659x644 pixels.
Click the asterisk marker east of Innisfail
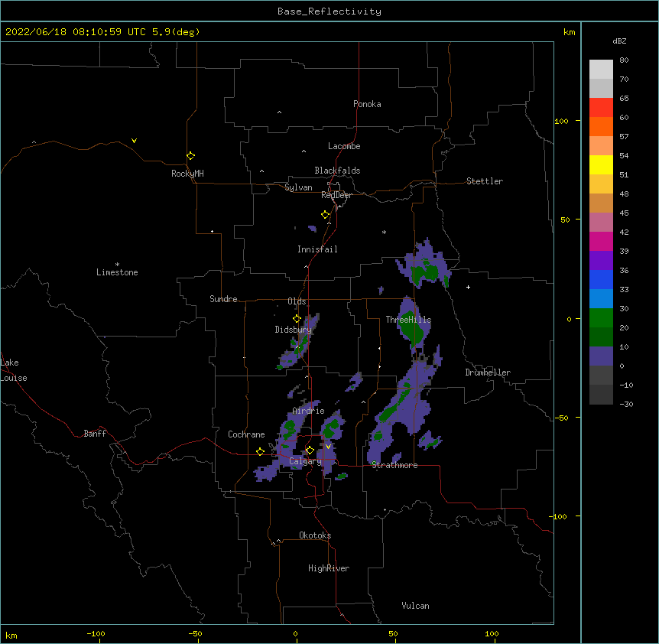pos(384,232)
